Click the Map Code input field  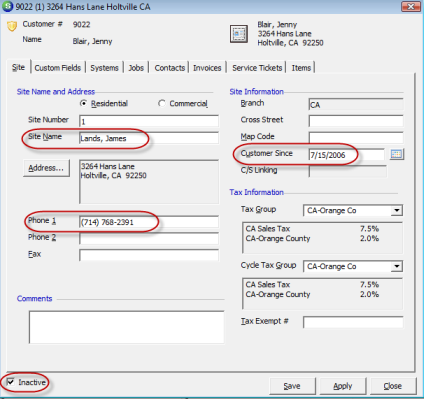click(356, 138)
